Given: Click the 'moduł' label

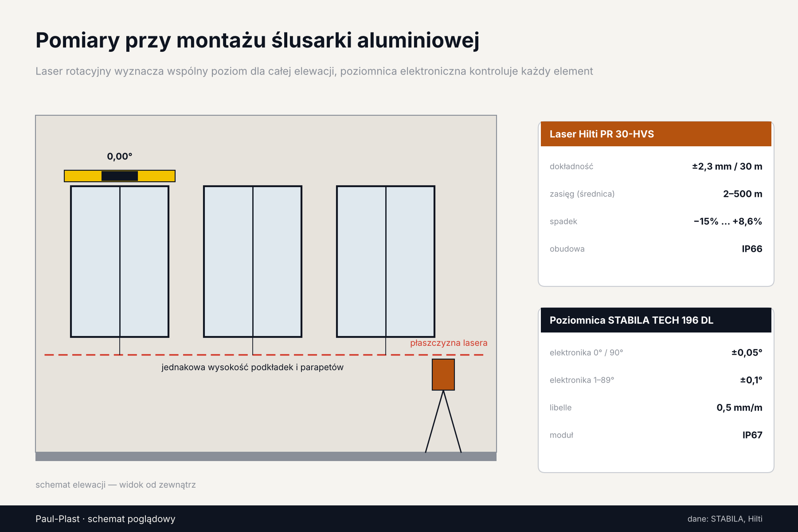Looking at the screenshot, I should click(562, 435).
